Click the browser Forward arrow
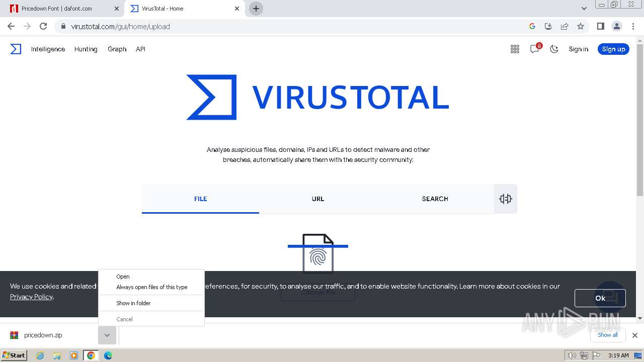The image size is (644, 362). click(27, 26)
